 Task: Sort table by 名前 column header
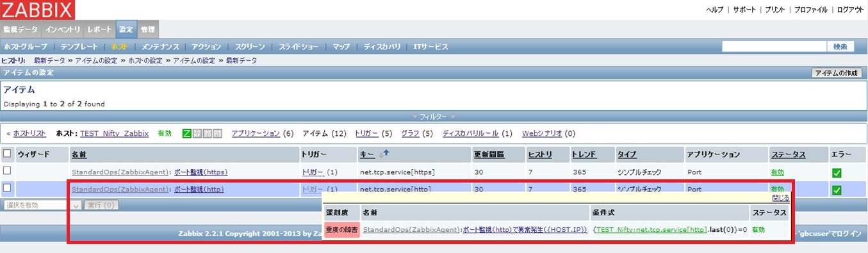79,154
